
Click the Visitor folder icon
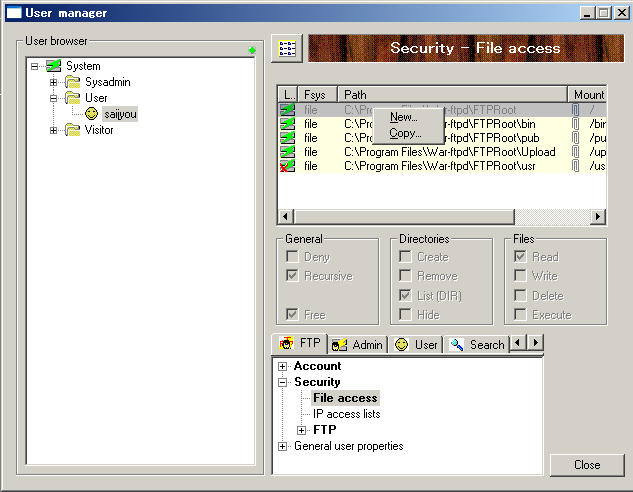(72, 130)
